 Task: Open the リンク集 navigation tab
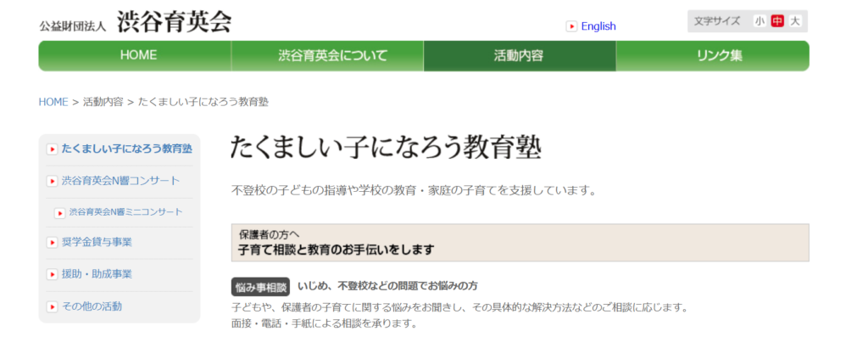coord(713,55)
